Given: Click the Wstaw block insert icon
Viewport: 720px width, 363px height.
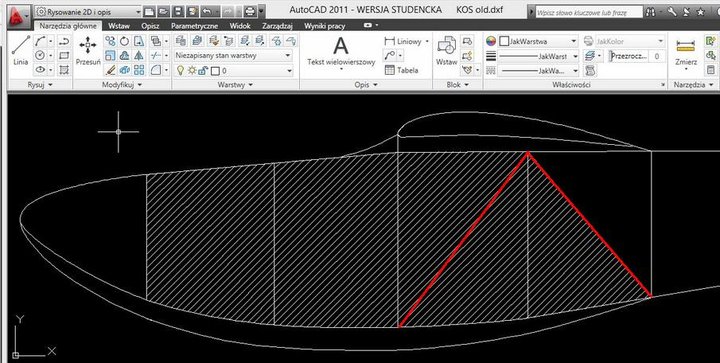Looking at the screenshot, I should tap(446, 50).
